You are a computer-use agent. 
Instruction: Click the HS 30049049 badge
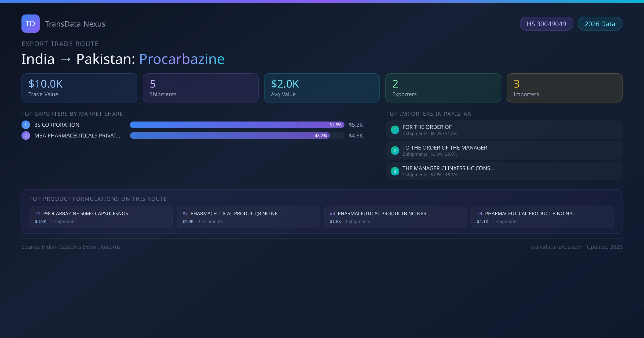[546, 24]
